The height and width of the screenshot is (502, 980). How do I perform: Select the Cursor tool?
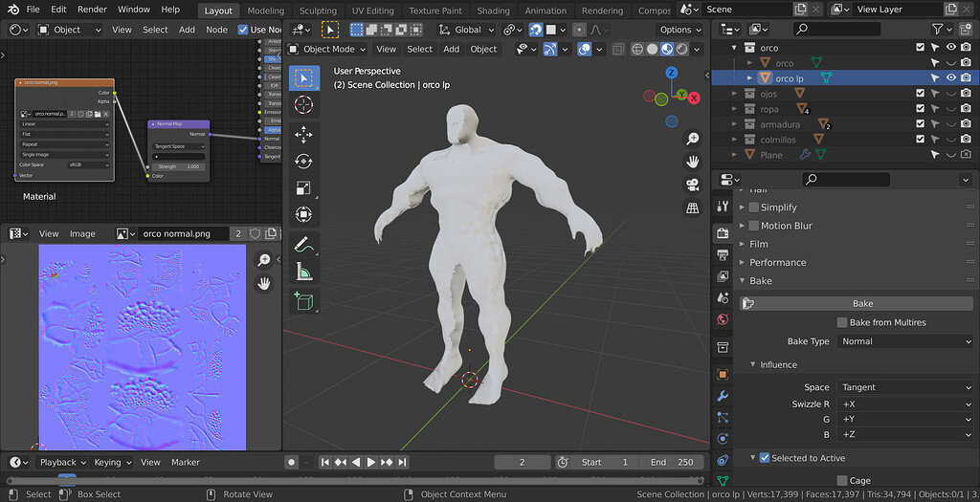pos(304,105)
